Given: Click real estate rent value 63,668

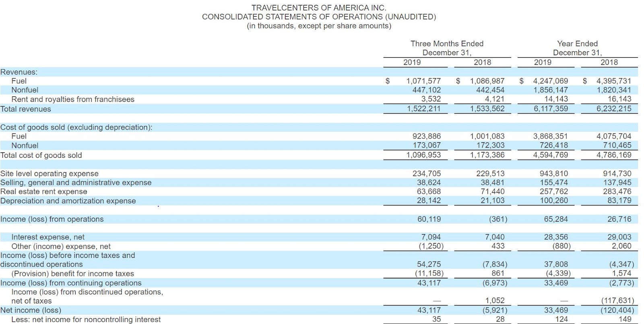Looking at the screenshot, I should [429, 191].
